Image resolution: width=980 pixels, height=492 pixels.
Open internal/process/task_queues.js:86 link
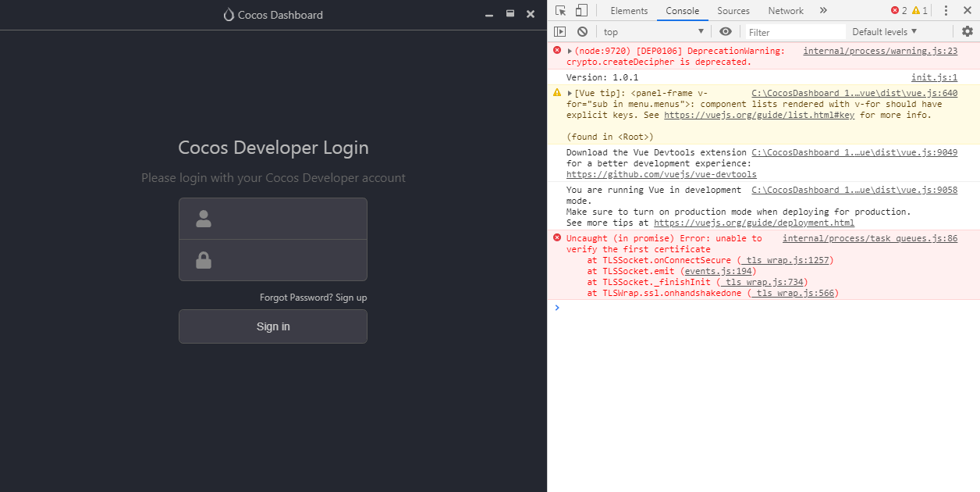[870, 238]
